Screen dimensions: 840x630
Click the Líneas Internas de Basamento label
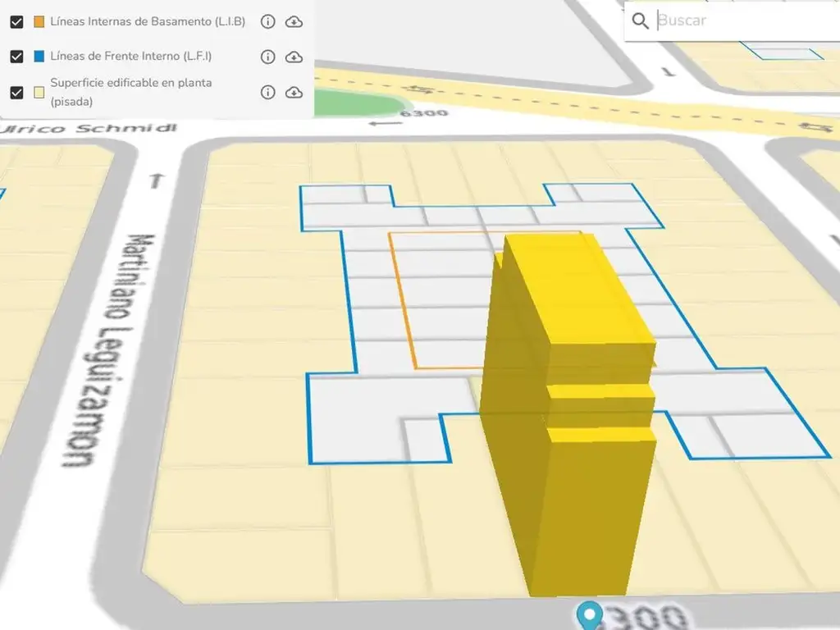click(x=148, y=22)
